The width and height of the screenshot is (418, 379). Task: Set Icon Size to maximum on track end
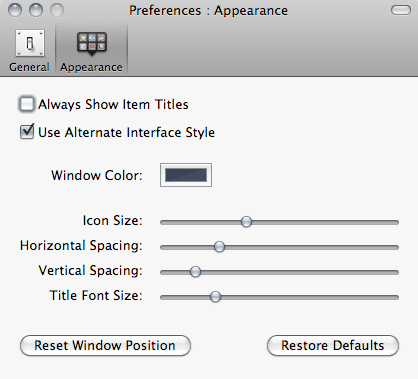pos(397,222)
